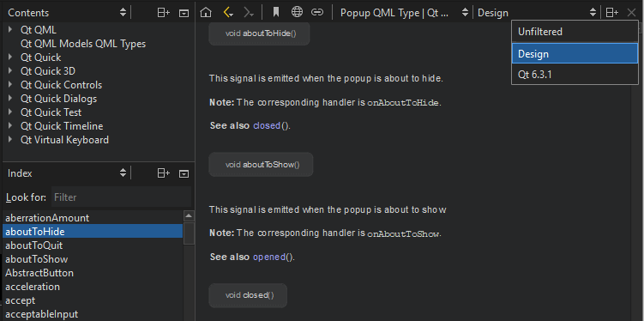This screenshot has width=644, height=321.
Task: Close the Index sidebar pane
Action: pos(184,173)
